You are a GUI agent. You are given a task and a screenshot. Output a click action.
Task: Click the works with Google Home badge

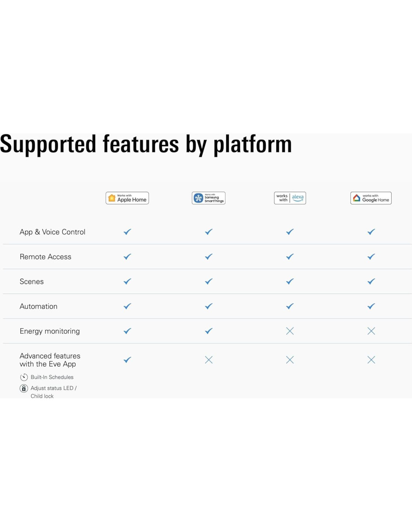click(371, 198)
